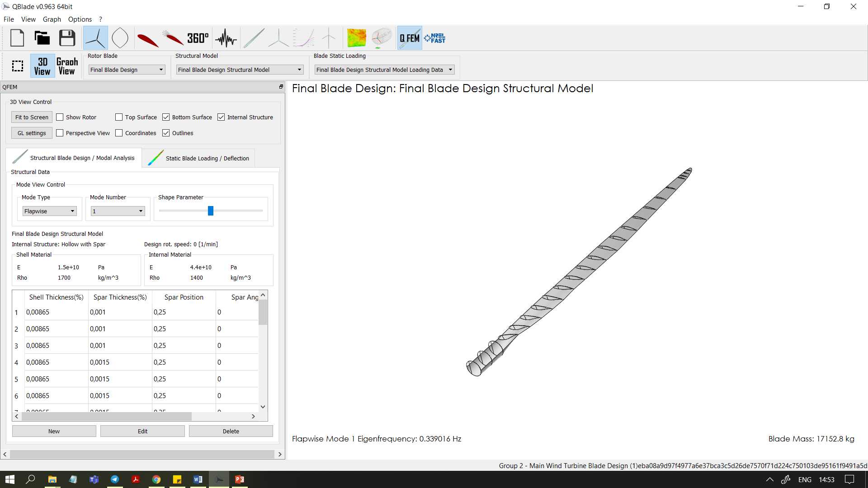
Task: Expand the Structural Model dropdown
Action: coord(240,70)
